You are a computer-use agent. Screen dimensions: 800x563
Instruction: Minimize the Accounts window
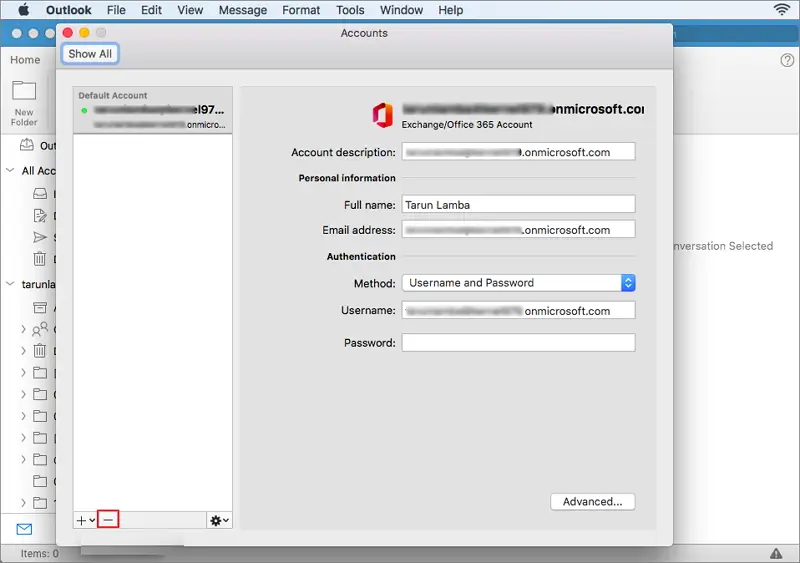84,33
